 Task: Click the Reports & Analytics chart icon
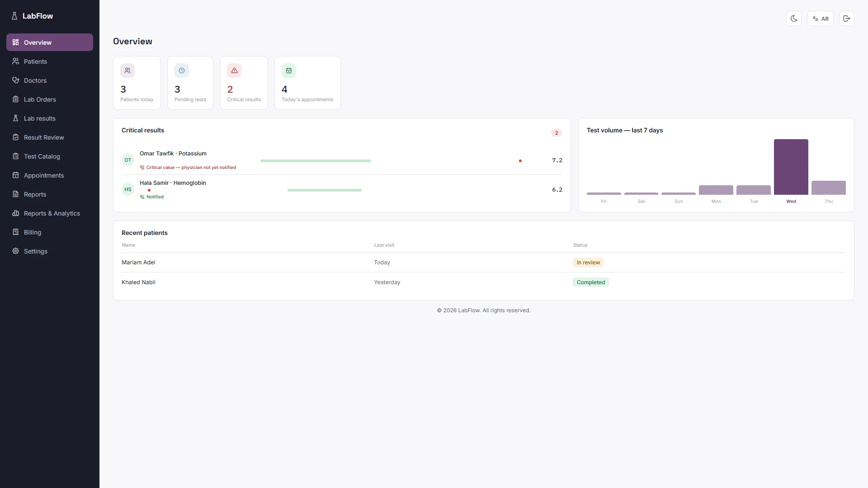(x=16, y=213)
